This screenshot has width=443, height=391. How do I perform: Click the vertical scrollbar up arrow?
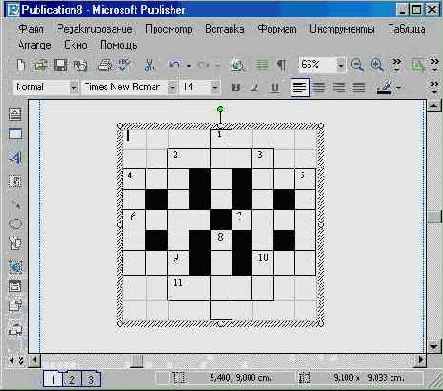tap(434, 106)
